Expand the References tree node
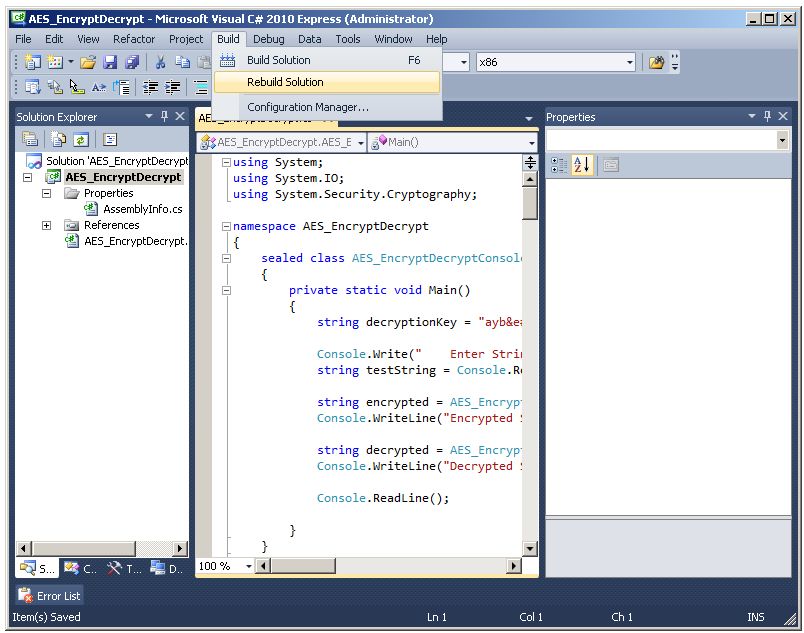 coord(46,225)
